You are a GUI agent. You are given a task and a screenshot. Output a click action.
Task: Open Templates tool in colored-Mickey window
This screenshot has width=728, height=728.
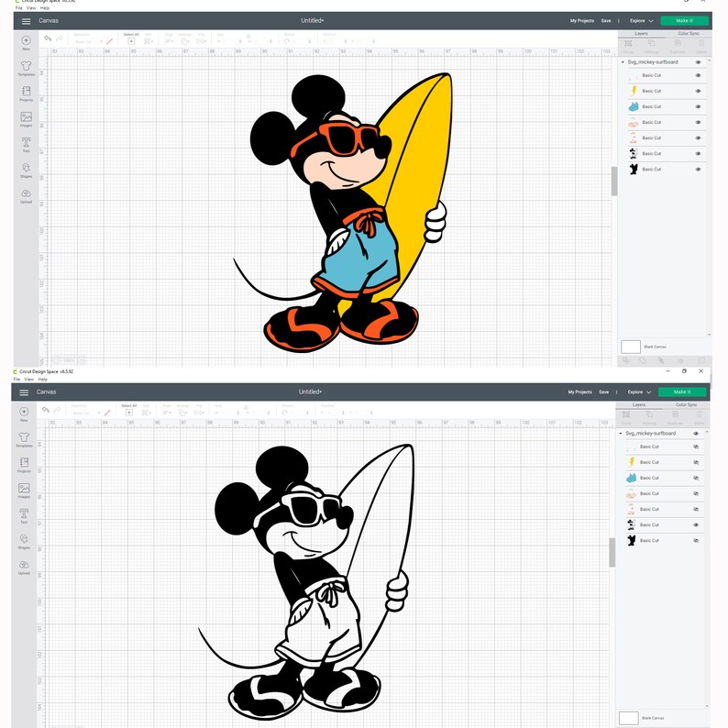tap(26, 68)
